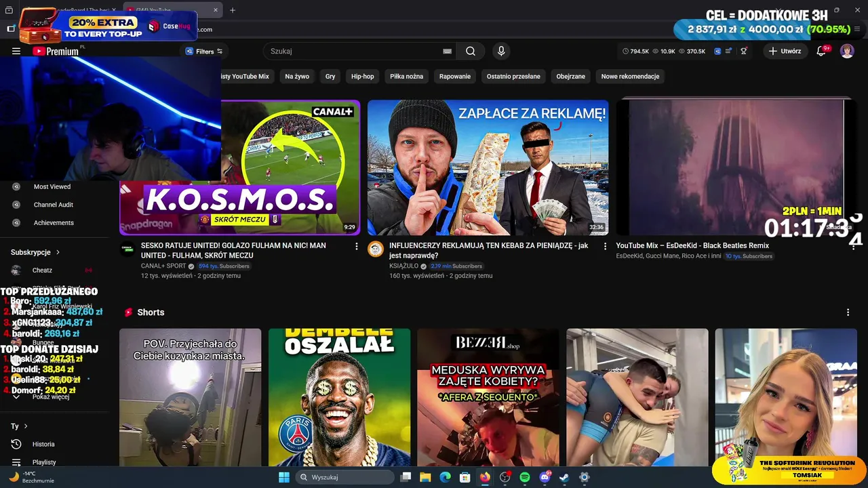Screen dimensions: 868x488
Task: Visit the KSIĄŻULO channel name
Action: tap(404, 266)
